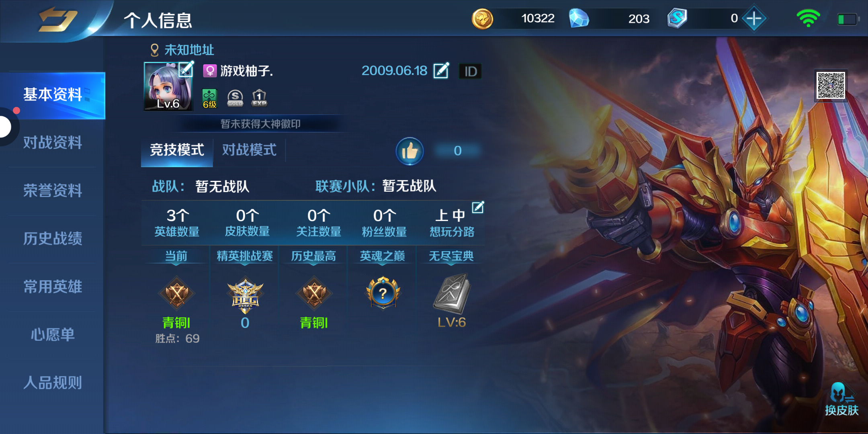
Task: Click the 无尽宝典 book icon
Action: [x=452, y=294]
